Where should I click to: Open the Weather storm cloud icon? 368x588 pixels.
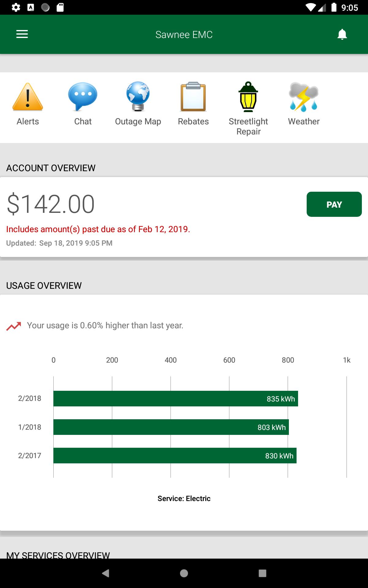[304, 97]
